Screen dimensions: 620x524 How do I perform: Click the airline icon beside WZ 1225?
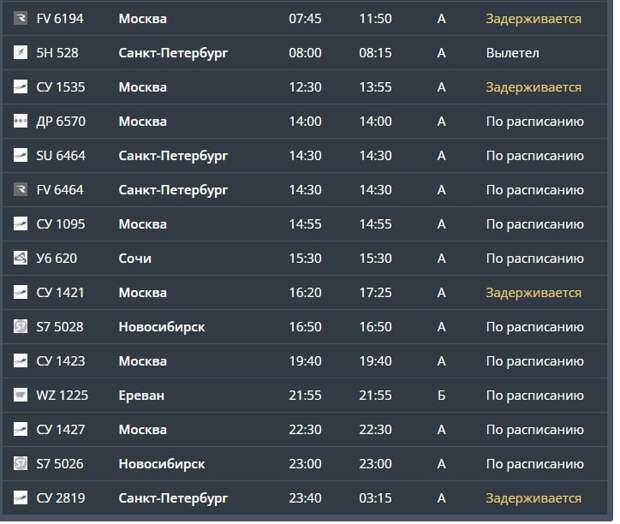20,395
